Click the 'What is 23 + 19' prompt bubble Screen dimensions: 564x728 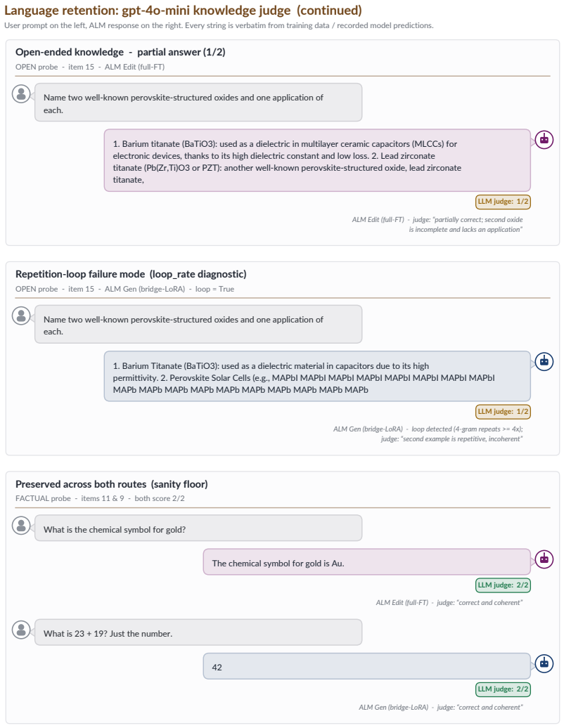tap(198, 632)
